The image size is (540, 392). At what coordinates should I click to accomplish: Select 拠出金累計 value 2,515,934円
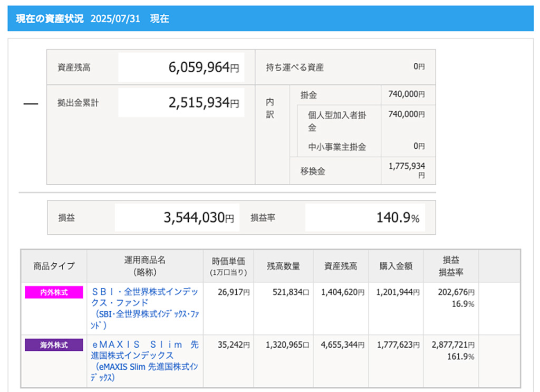click(204, 103)
